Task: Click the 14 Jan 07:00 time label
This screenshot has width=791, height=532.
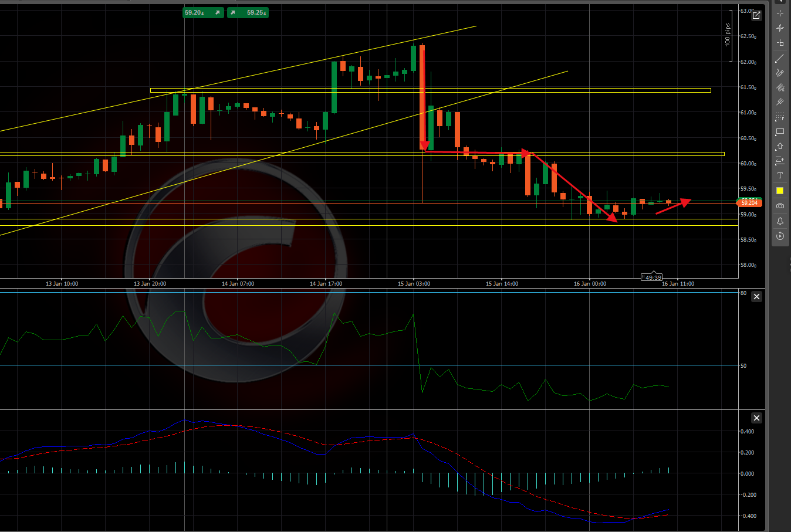Action: (238, 284)
